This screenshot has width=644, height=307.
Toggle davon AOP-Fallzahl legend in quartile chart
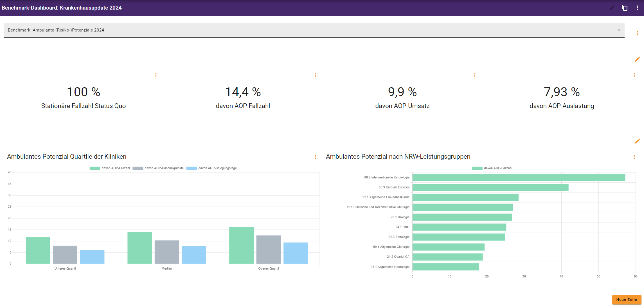pyautogui.click(x=110, y=168)
